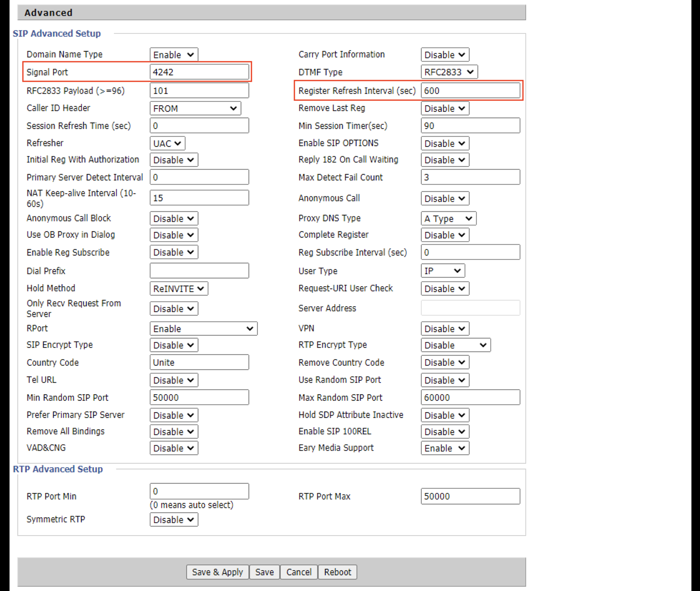
Task: Click the Min Random SIP Port field
Action: pos(200,397)
